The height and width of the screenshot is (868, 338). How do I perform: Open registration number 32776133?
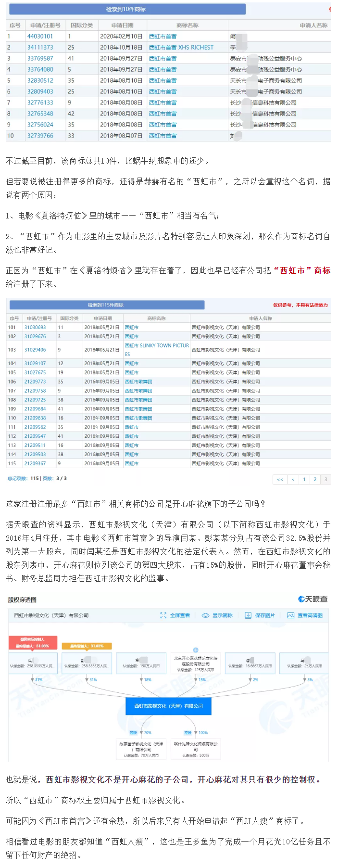[40, 102]
